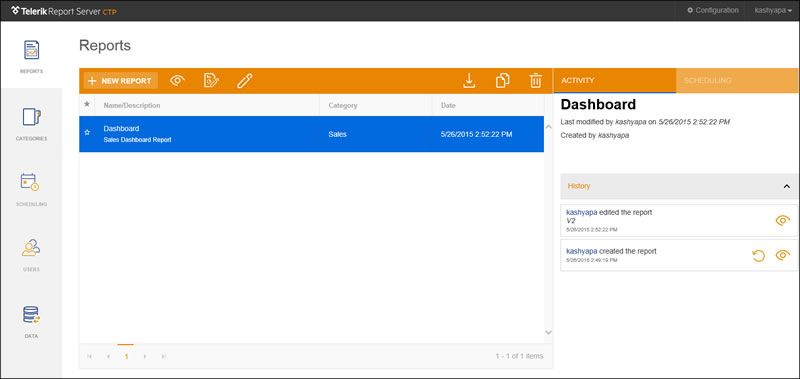This screenshot has height=379, width=800.
Task: Open the Users section in the sidebar
Action: click(31, 255)
